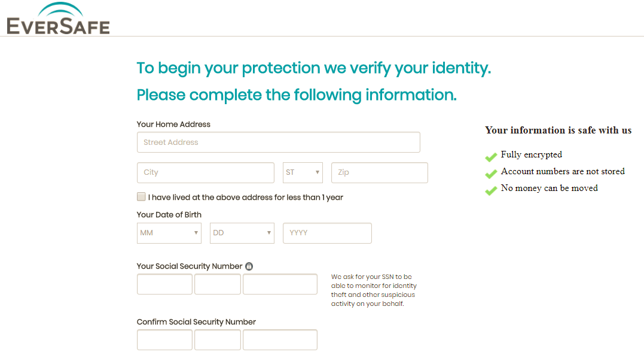Click first Confirm Social Security Number box
644x358 pixels.
coord(164,339)
